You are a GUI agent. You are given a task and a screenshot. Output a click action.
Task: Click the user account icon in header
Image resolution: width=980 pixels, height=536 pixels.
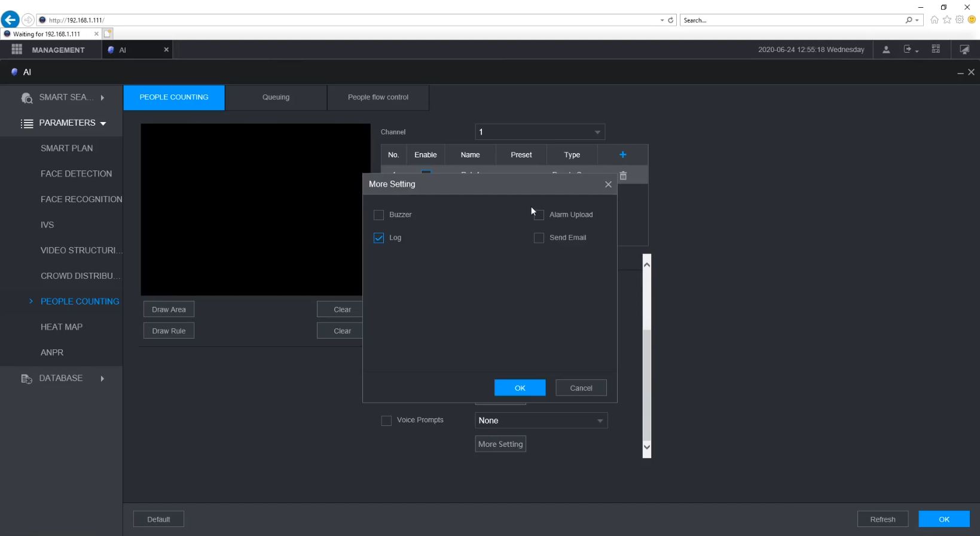pos(886,50)
